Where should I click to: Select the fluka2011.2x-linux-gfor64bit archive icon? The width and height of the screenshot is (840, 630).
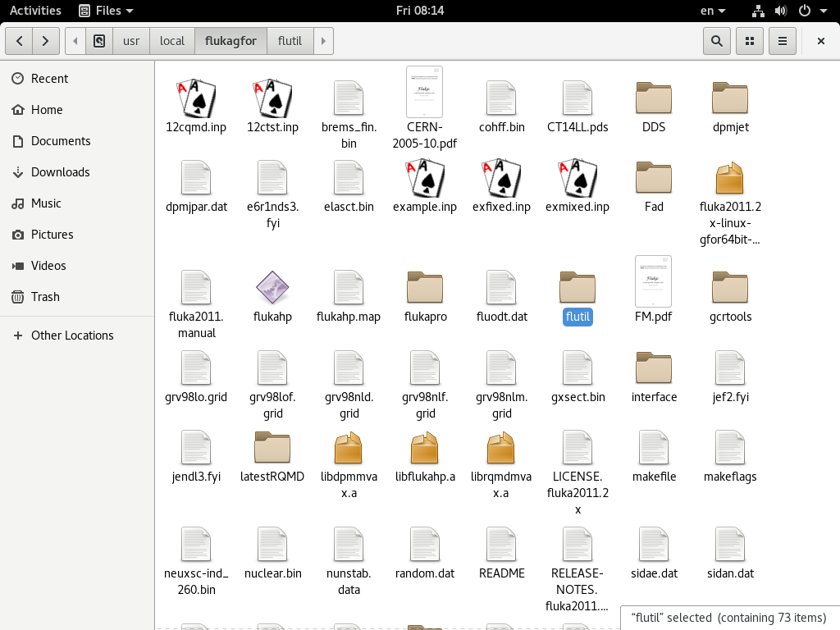(730, 178)
